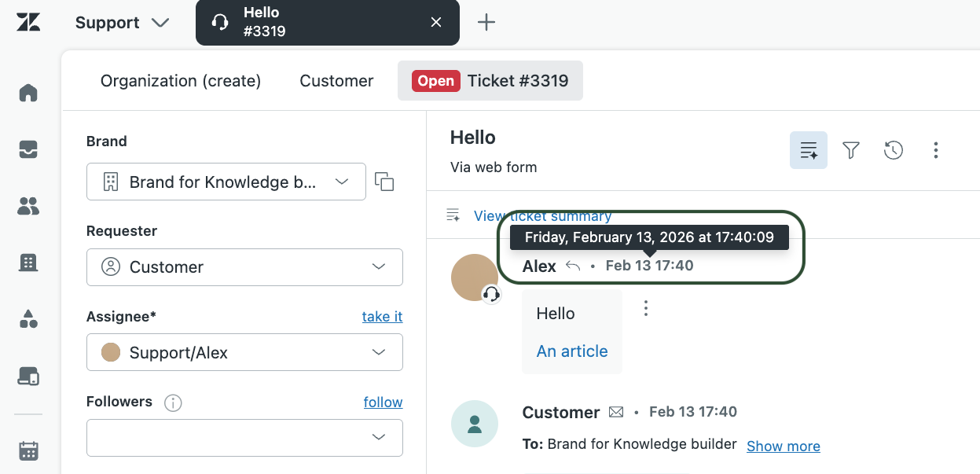The width and height of the screenshot is (980, 474).
Task: Open the Views panel in the sidebar
Action: pos(28,149)
